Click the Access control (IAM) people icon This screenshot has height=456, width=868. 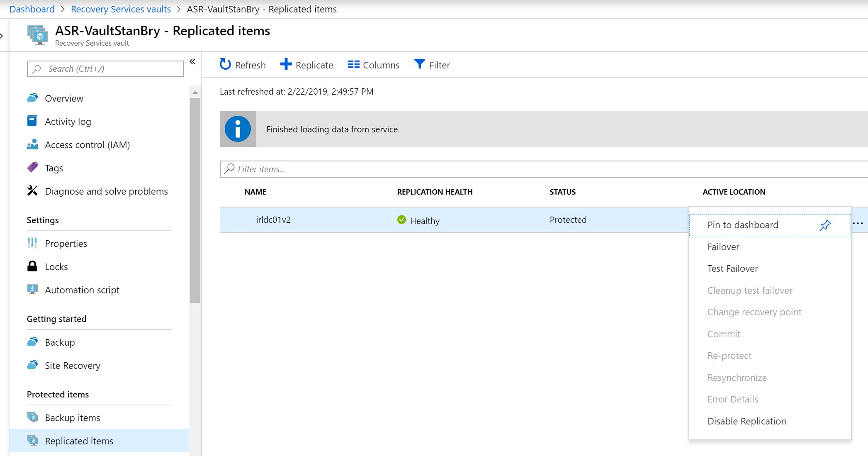[32, 144]
